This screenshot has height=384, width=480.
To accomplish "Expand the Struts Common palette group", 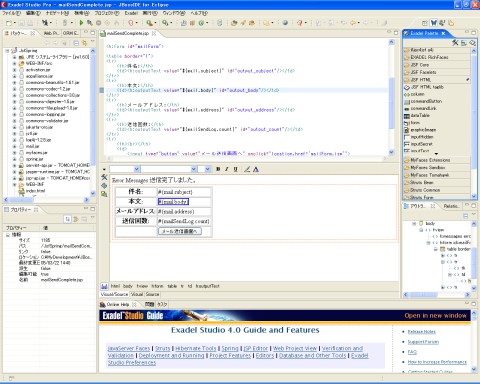I will [x=437, y=190].
